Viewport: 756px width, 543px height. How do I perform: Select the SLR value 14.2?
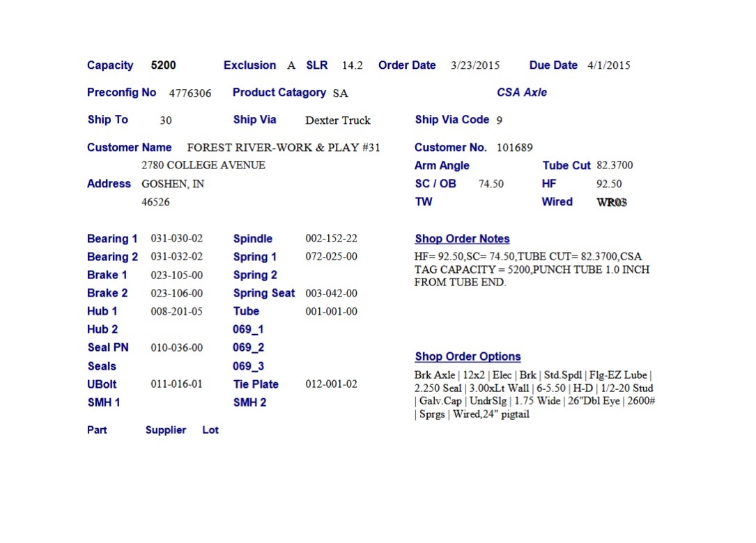[353, 65]
